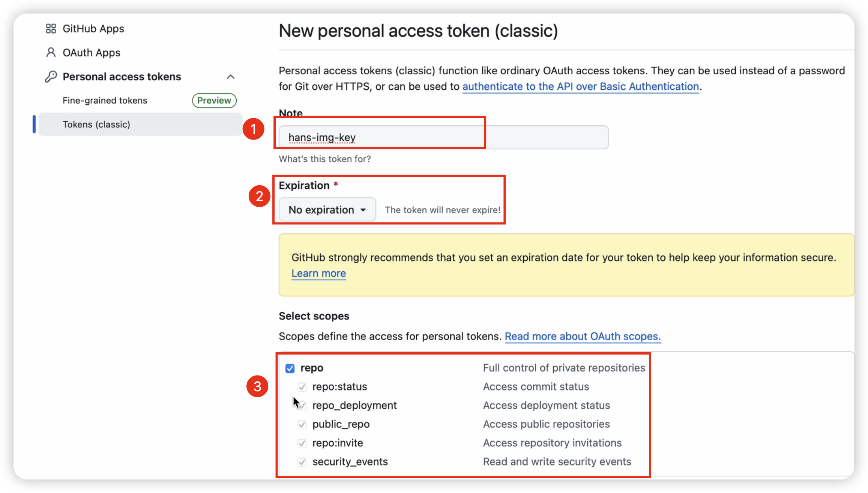This screenshot has height=493, width=868.
Task: Select Tokens (classic) in the sidebar
Action: (96, 125)
